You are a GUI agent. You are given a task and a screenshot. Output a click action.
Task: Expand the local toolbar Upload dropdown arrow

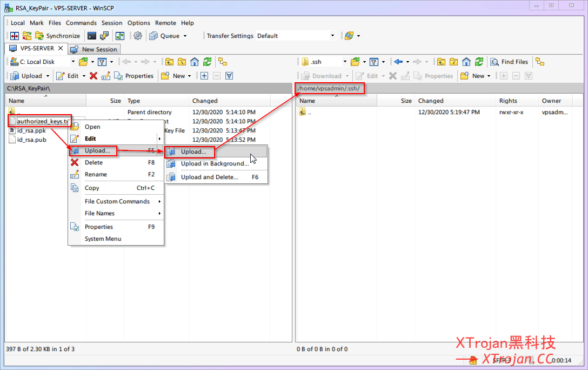[48, 76]
